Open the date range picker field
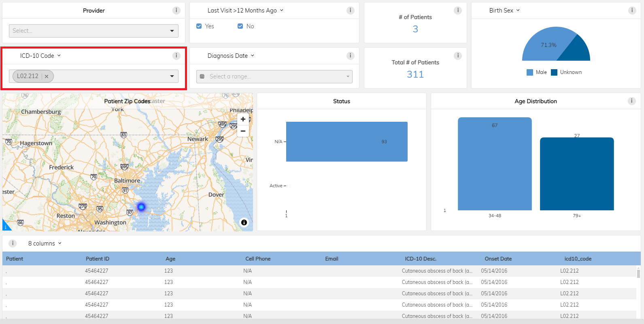644x324 pixels. tap(274, 76)
